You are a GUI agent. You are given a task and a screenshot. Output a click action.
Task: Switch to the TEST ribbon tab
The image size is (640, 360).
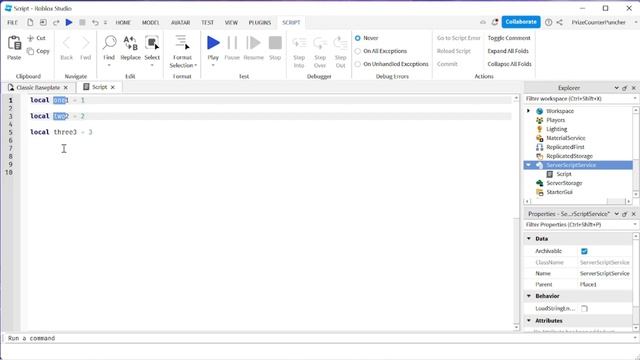point(207,22)
